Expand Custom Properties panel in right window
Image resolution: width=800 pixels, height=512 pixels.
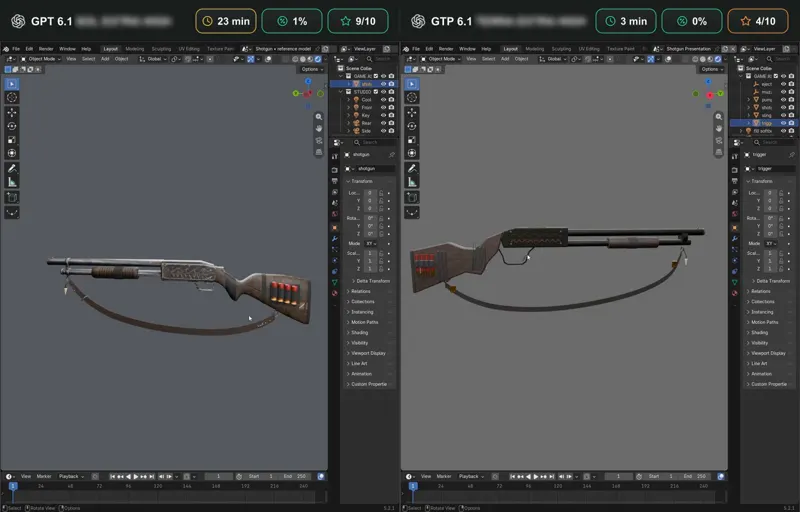tap(770, 384)
